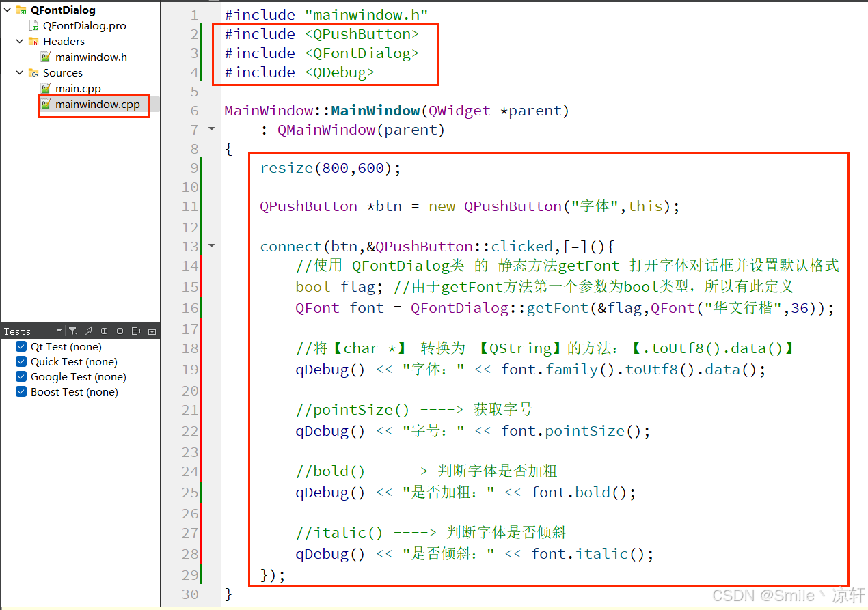Select the Sources folder label
The height and width of the screenshot is (610, 868).
point(62,73)
